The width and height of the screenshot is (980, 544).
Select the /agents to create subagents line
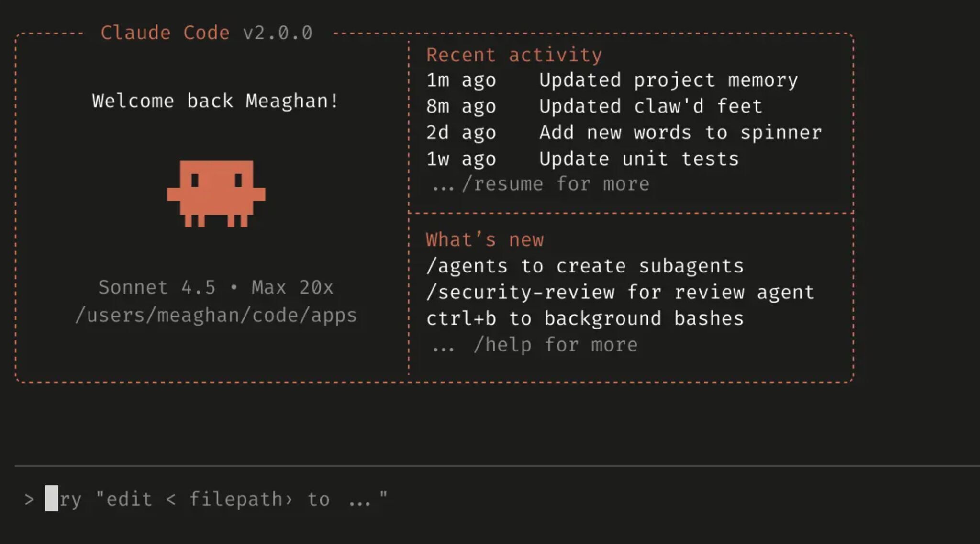coord(585,266)
